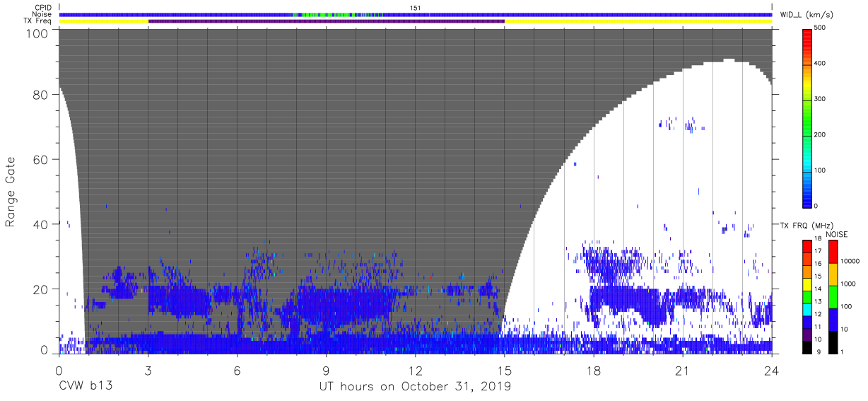Click the 6 hour tick on time axis

point(237,371)
